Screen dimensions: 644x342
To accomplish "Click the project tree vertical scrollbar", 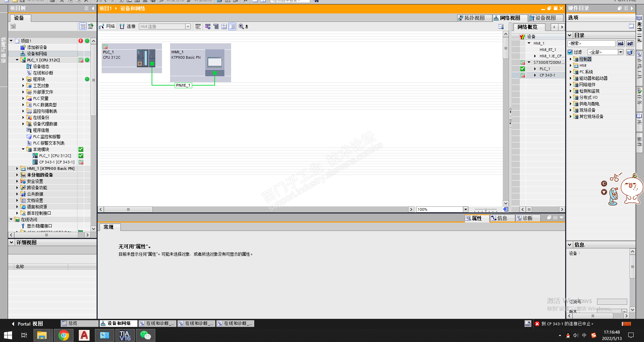I will pyautogui.click(x=94, y=81).
